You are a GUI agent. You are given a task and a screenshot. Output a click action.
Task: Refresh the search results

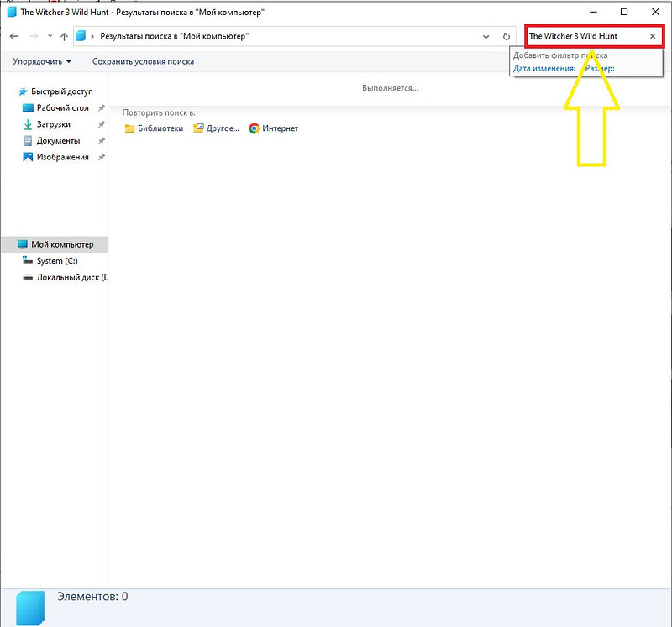(x=507, y=37)
